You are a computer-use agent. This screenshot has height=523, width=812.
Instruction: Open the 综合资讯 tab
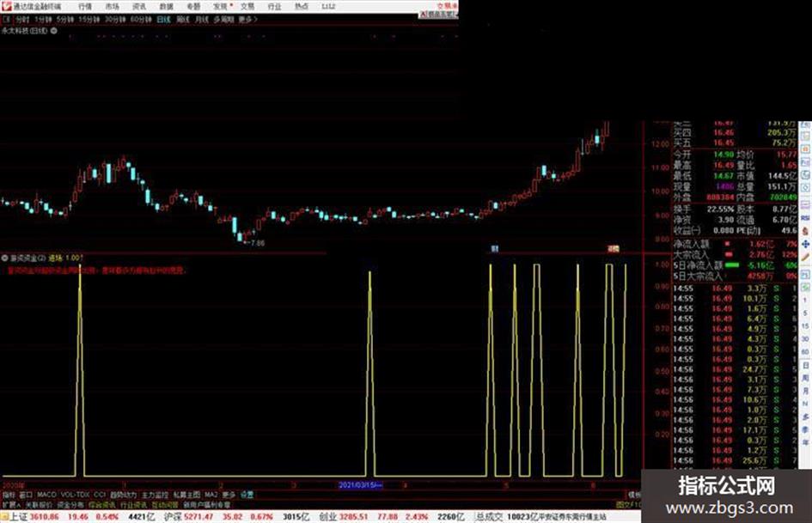(102, 504)
